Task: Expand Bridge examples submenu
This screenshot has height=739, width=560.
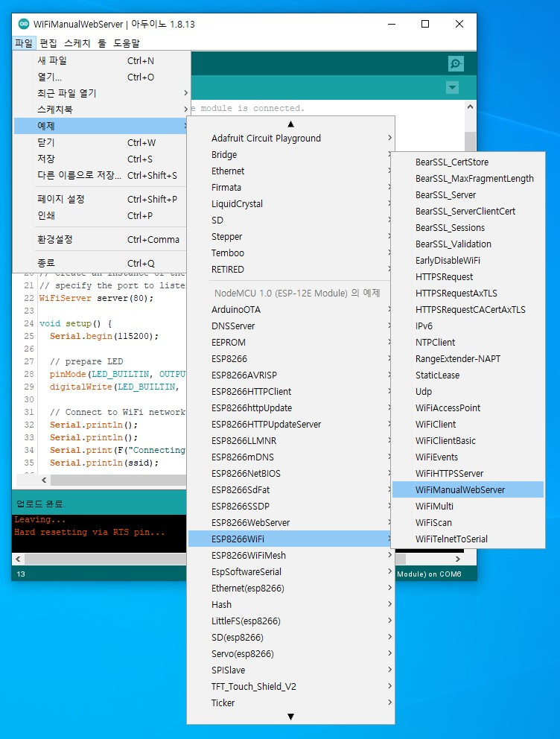Action: pyautogui.click(x=290, y=155)
